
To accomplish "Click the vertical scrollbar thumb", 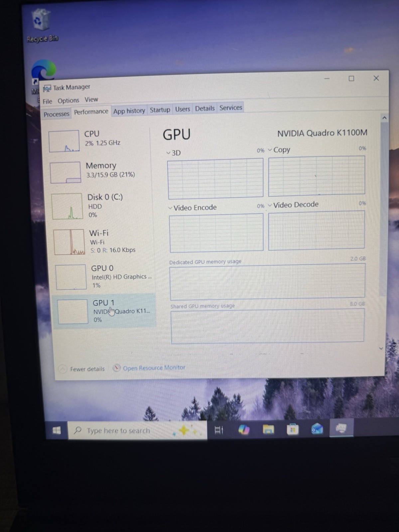I will coord(384,209).
